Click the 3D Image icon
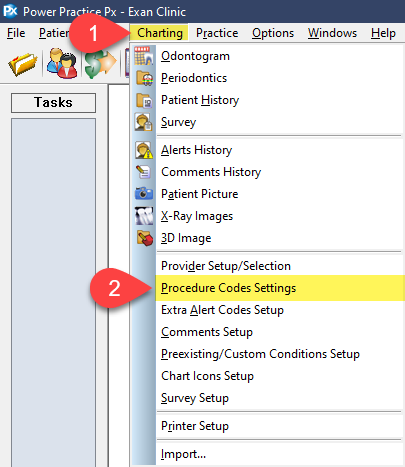This screenshot has width=405, height=467. coord(145,238)
